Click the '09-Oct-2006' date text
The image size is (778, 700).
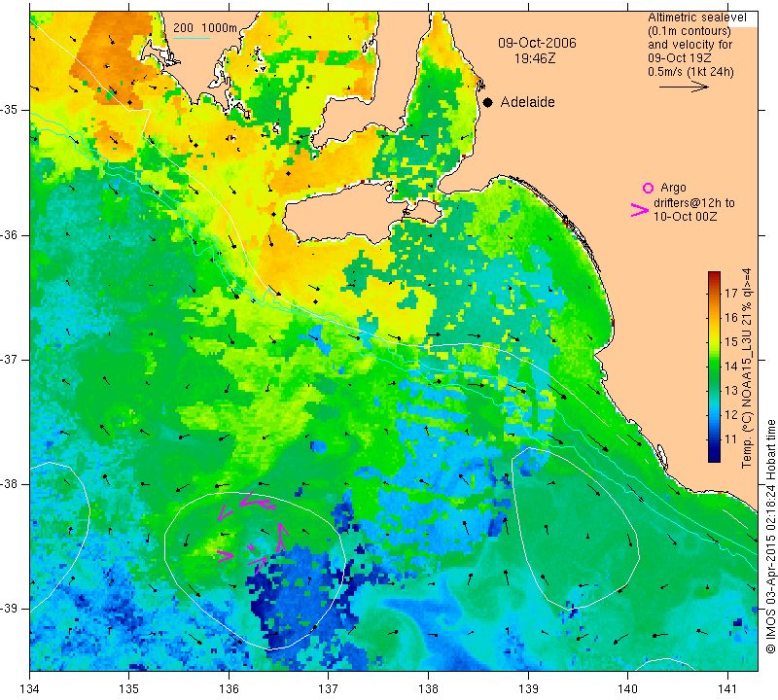point(538,43)
